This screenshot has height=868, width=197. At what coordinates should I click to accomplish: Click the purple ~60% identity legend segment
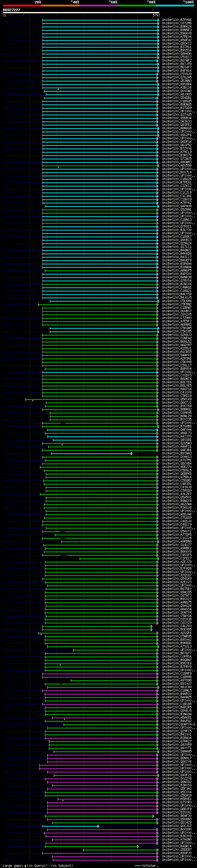99,6
